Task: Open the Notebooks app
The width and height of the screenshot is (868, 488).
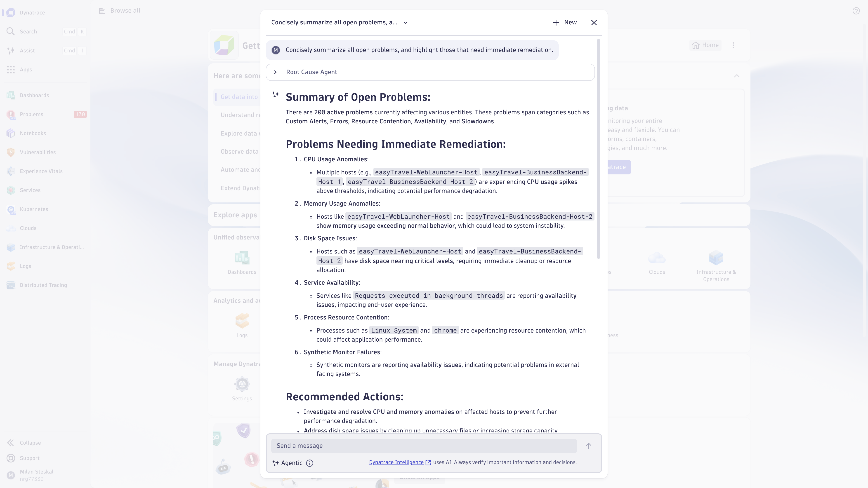Action: click(x=33, y=133)
